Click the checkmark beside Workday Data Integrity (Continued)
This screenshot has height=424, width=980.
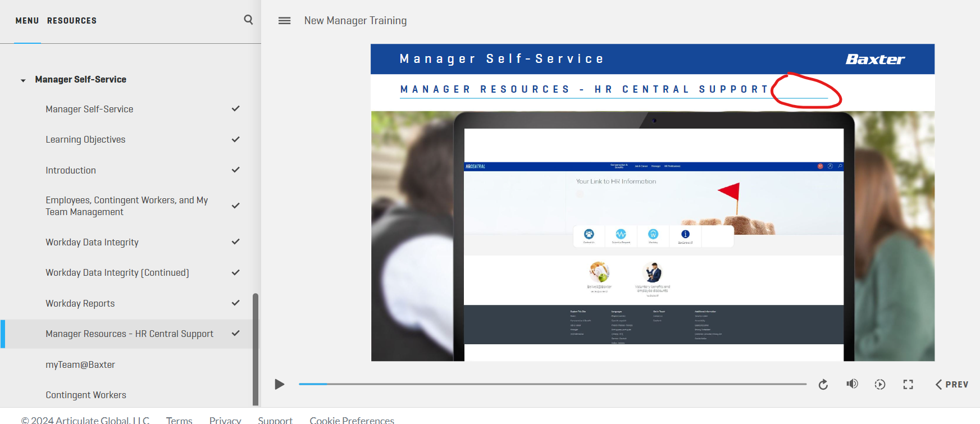tap(236, 272)
